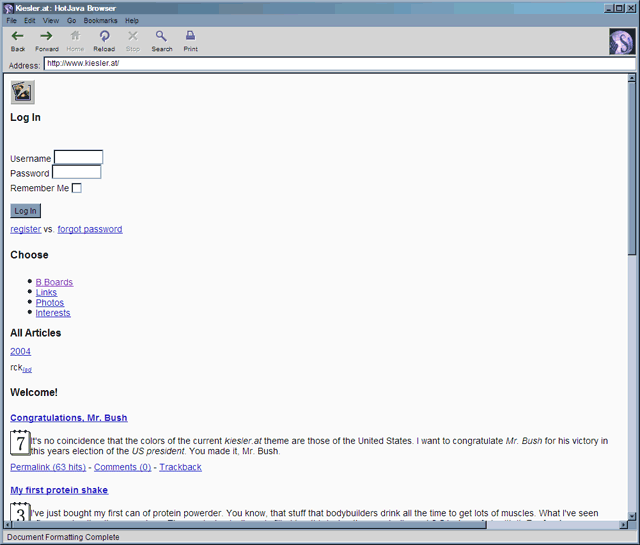Open the Bookmarks menu

point(99,20)
